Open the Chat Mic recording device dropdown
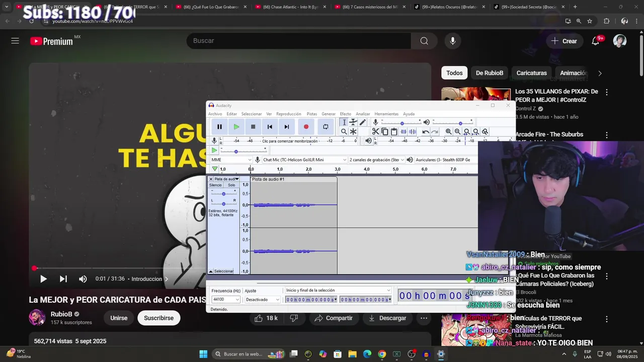The image size is (644, 362). click(304, 160)
